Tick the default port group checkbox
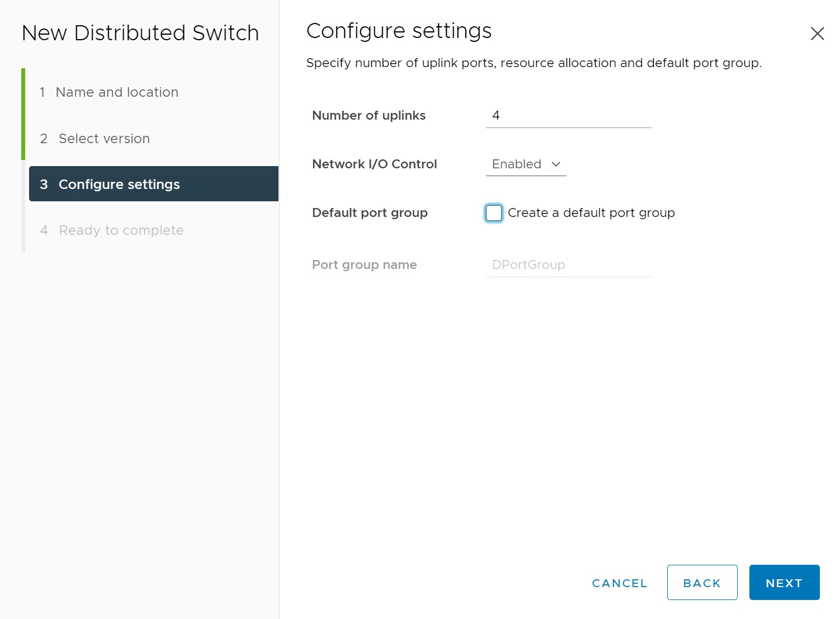The image size is (840, 619). click(494, 213)
